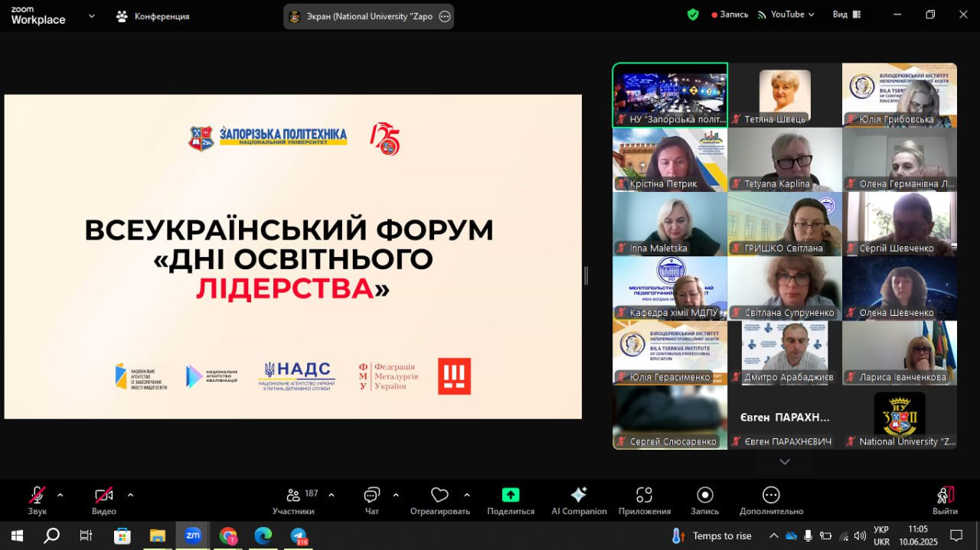The image size is (980, 550).
Task: Show hidden system tray icons chevron
Action: pos(774,535)
